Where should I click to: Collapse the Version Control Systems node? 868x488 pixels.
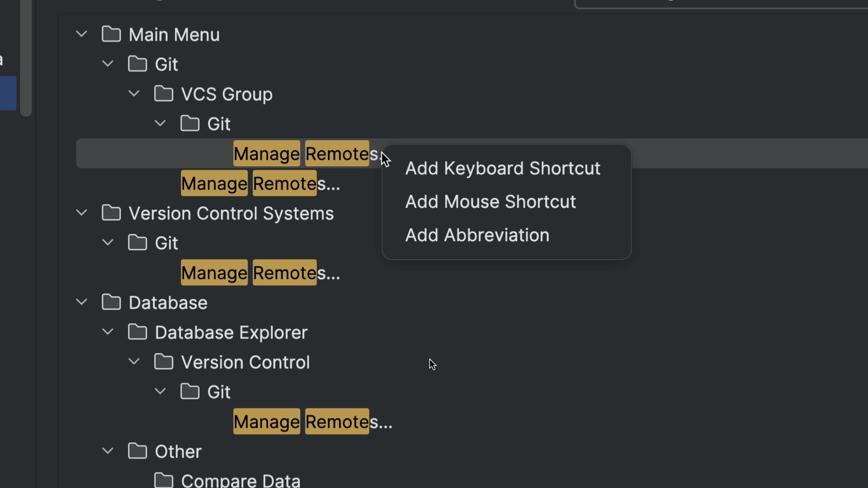tap(82, 213)
